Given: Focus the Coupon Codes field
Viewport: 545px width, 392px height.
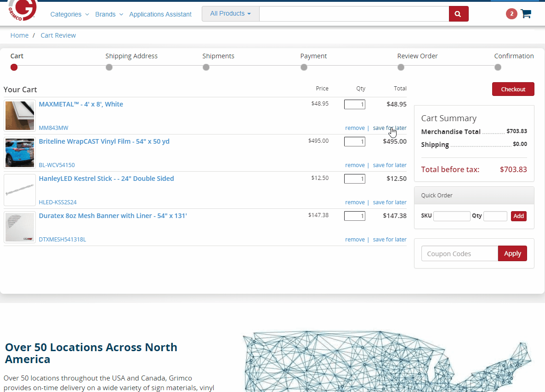Looking at the screenshot, I should coord(459,253).
